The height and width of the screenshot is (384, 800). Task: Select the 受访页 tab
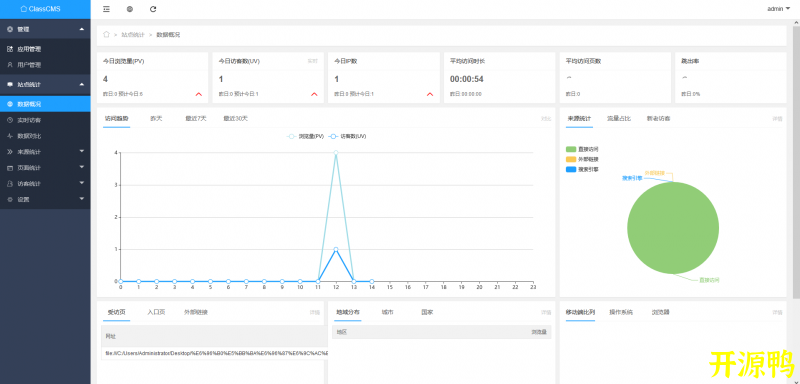pyautogui.click(x=116, y=312)
